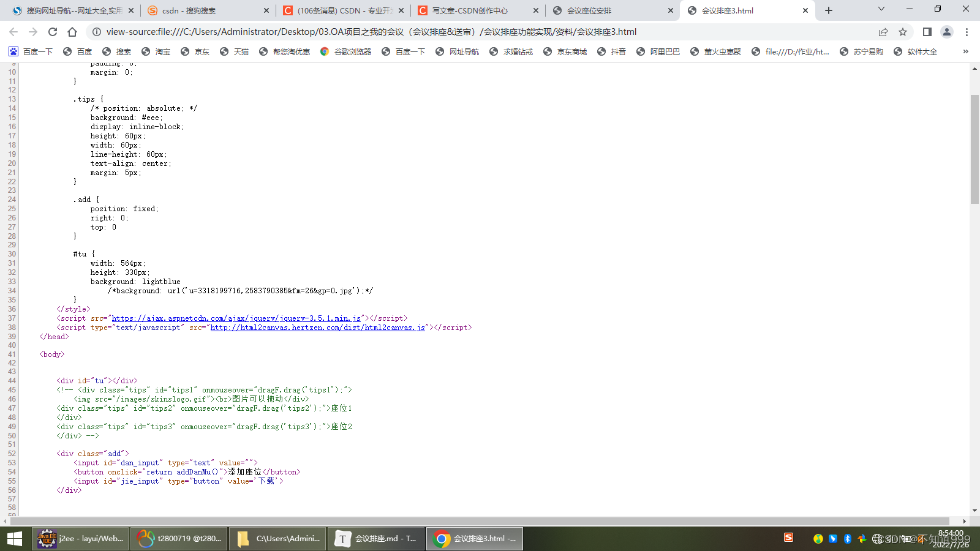Screen dimensions: 980x551
Task: Open the 苏宁易购 bookmark
Action: coord(861,51)
